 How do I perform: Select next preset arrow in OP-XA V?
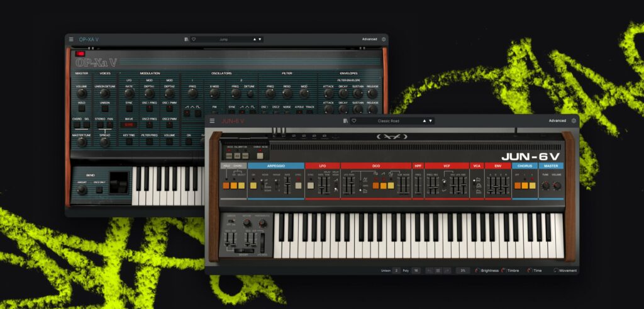tap(260, 40)
